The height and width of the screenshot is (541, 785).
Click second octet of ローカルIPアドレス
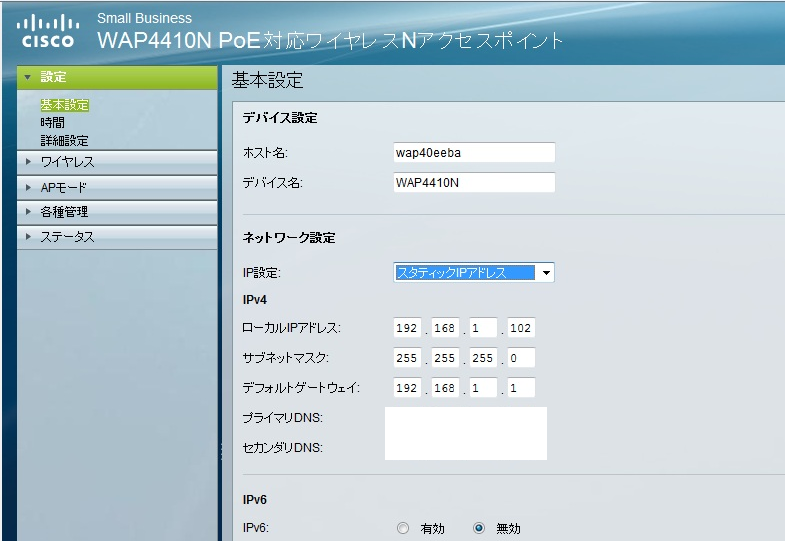click(445, 328)
